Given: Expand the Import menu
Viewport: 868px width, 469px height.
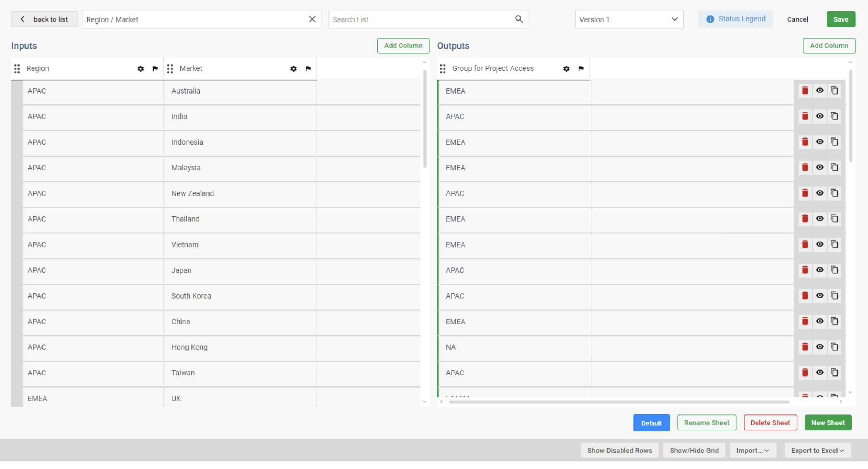Looking at the screenshot, I should 752,450.
